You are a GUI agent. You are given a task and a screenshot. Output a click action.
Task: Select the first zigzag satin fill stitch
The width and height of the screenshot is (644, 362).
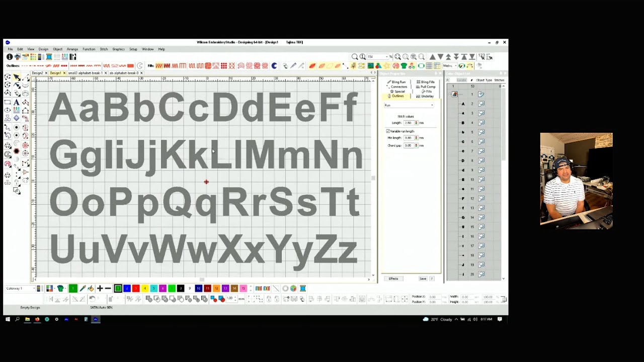[159, 65]
